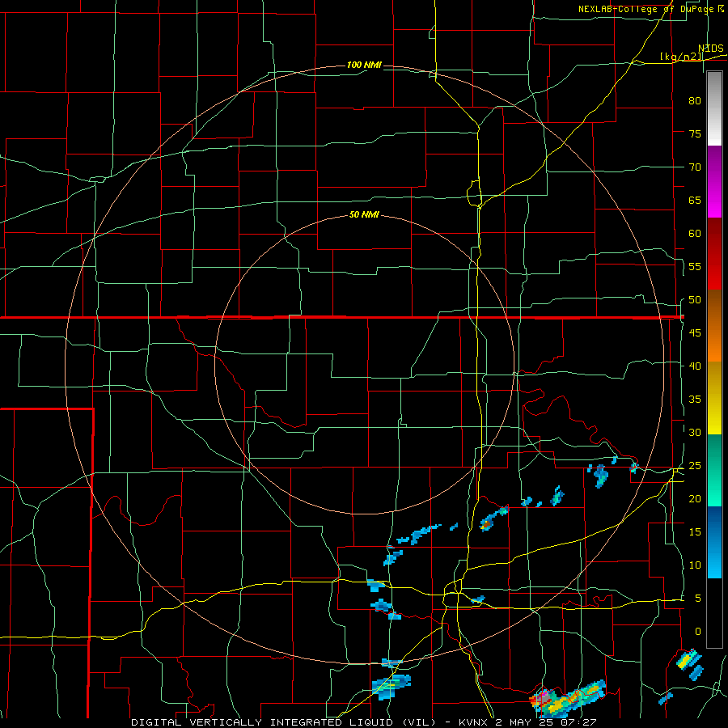Select the 45 value on the VIL scale
728x728 pixels.
click(695, 333)
